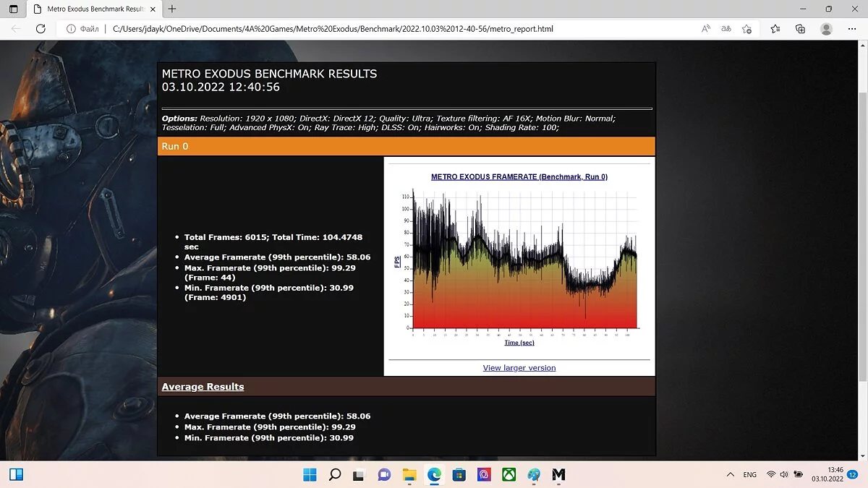Switch the ENG input language
868x488 pixels.
pyautogui.click(x=750, y=474)
